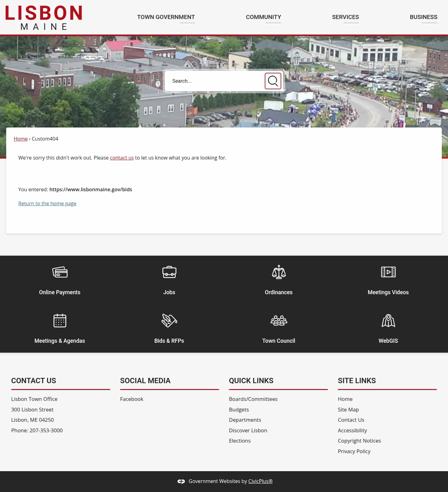Open the Discover Lisbon quick link
The width and height of the screenshot is (448, 492).
[x=248, y=430]
